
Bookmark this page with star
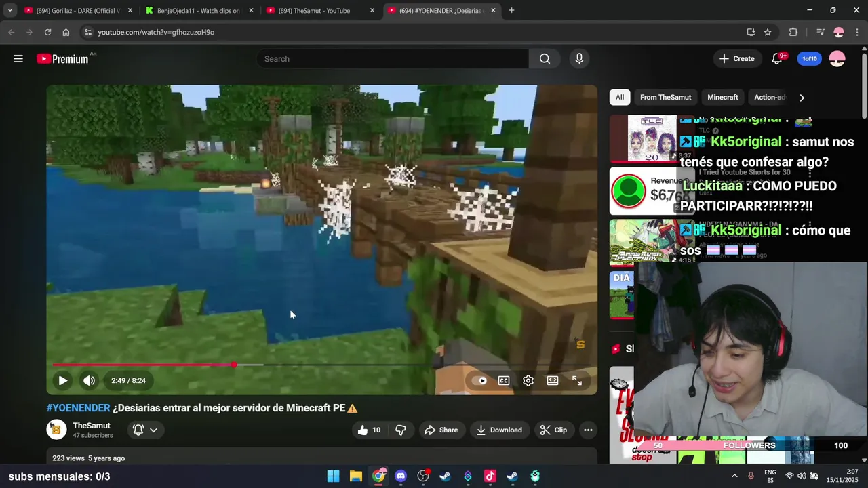tap(768, 32)
